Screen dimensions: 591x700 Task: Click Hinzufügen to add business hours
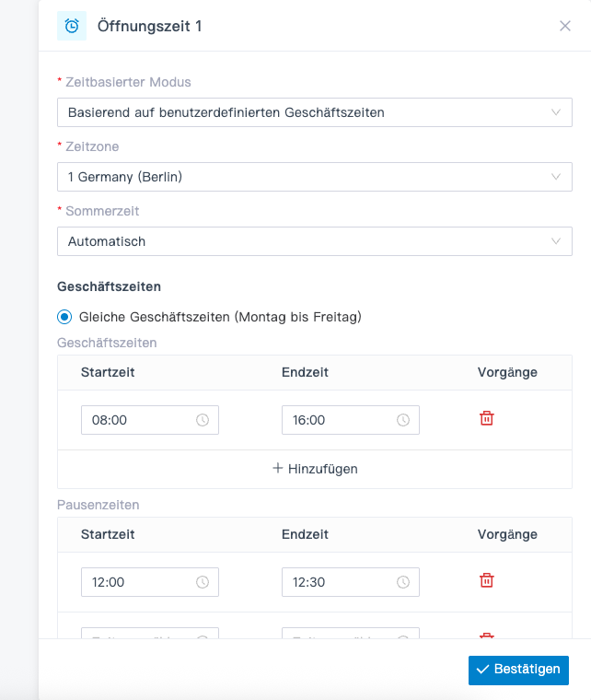coord(322,469)
